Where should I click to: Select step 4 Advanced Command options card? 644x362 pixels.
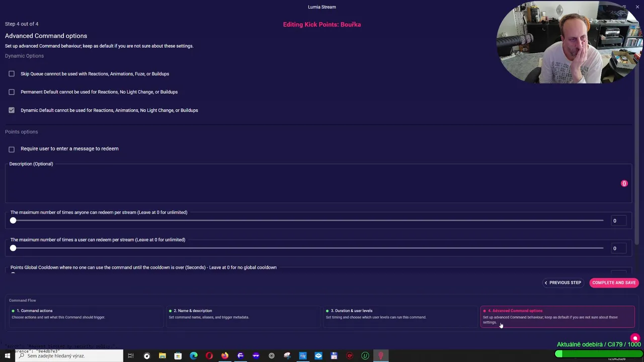point(557,317)
